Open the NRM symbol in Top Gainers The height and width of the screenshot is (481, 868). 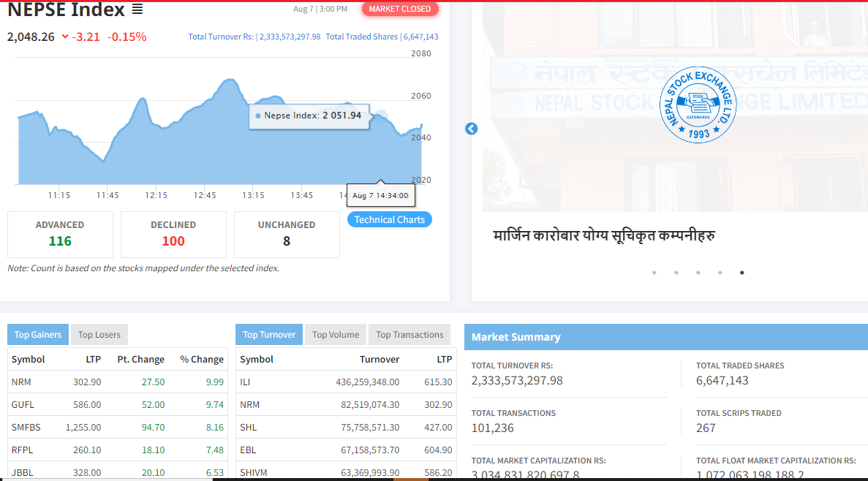(21, 382)
